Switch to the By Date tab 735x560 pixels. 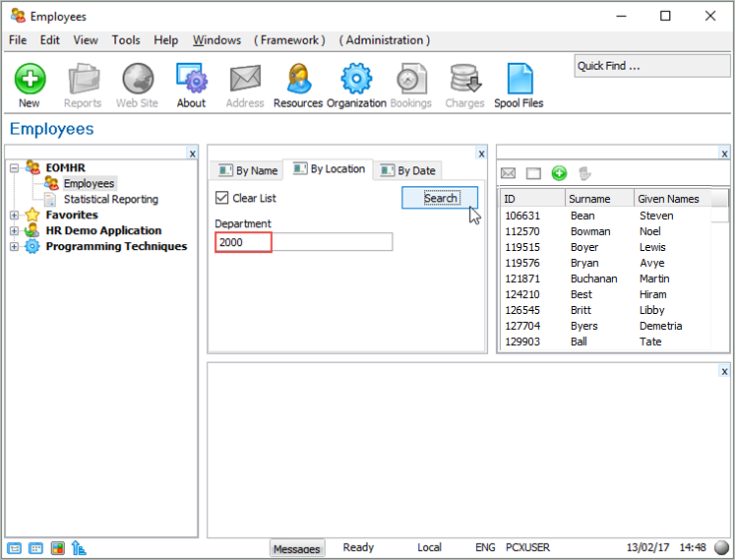pos(407,170)
